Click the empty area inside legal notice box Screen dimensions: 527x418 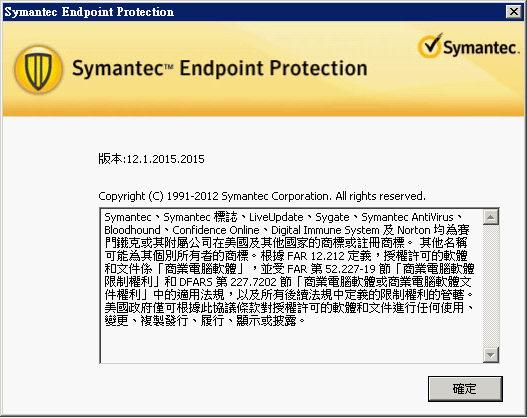click(x=291, y=344)
